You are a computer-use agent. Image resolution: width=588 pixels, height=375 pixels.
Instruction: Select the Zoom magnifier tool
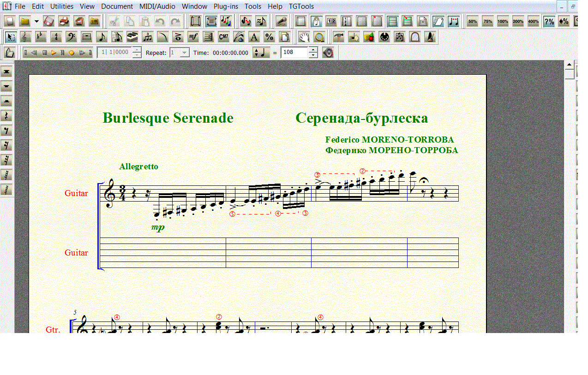tap(318, 37)
